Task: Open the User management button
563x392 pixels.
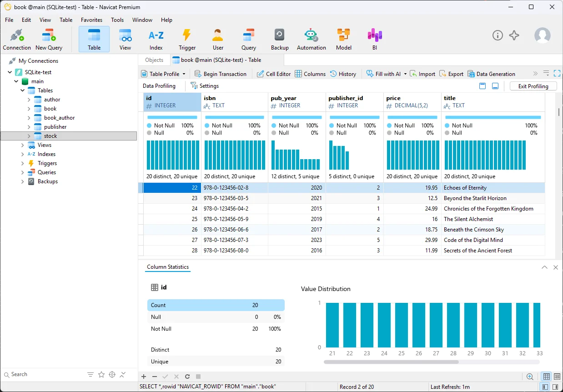Action: coord(218,39)
